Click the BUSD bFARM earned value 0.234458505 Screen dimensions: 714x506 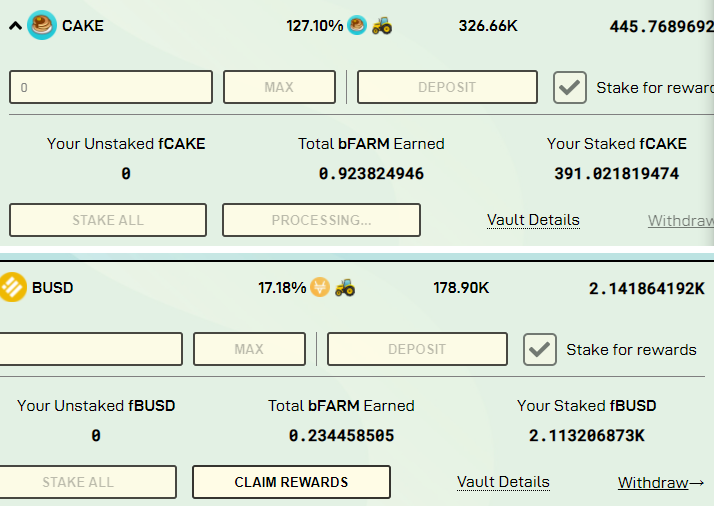342,435
